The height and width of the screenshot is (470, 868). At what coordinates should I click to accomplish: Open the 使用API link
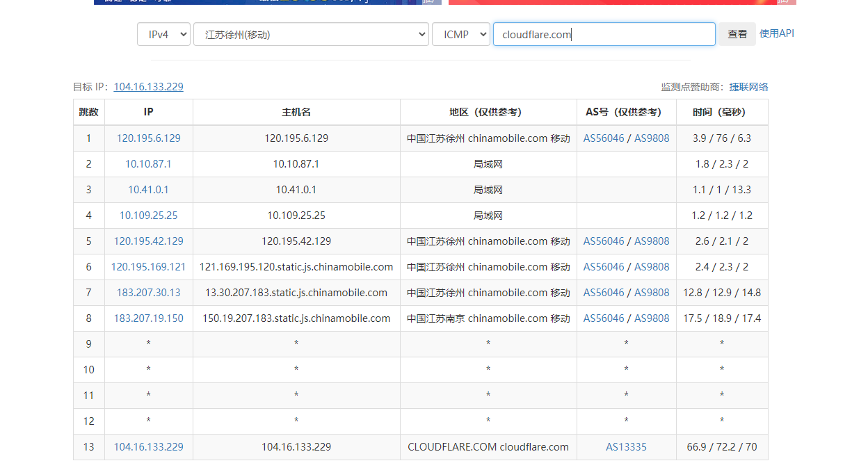coord(776,33)
